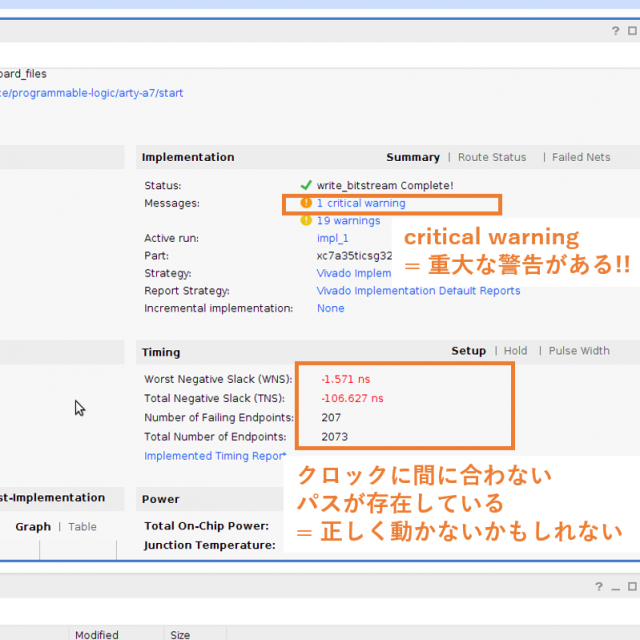640x640 pixels.
Task: Select the Setup timing tab
Action: click(468, 351)
